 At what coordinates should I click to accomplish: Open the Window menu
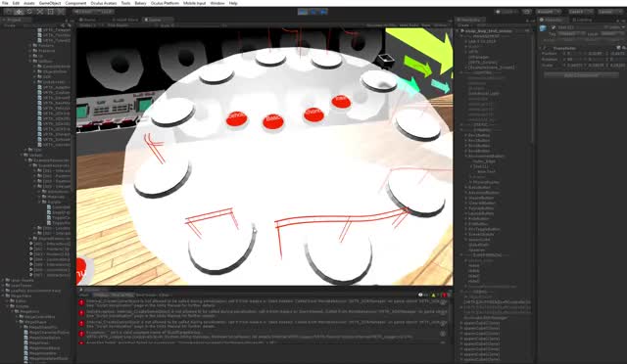coord(217,3)
